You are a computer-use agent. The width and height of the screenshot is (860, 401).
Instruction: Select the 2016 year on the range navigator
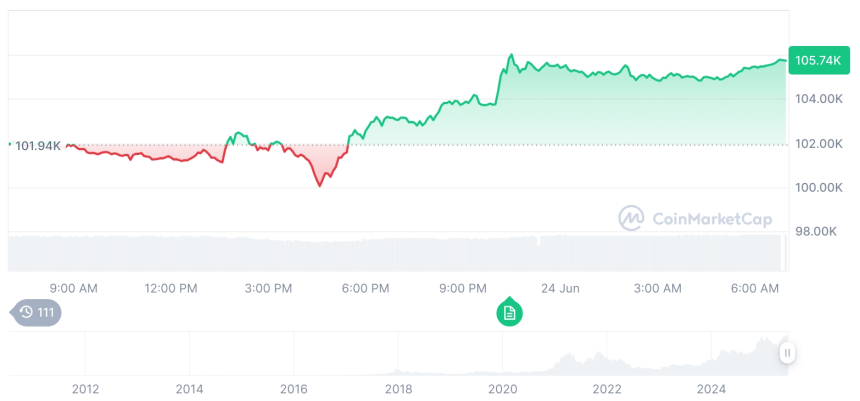[293, 388]
